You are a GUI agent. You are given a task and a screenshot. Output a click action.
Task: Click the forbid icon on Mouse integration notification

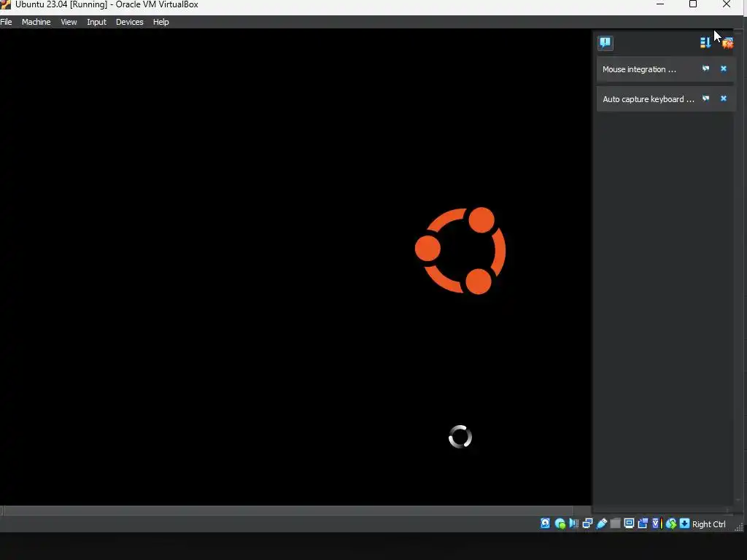pos(706,69)
